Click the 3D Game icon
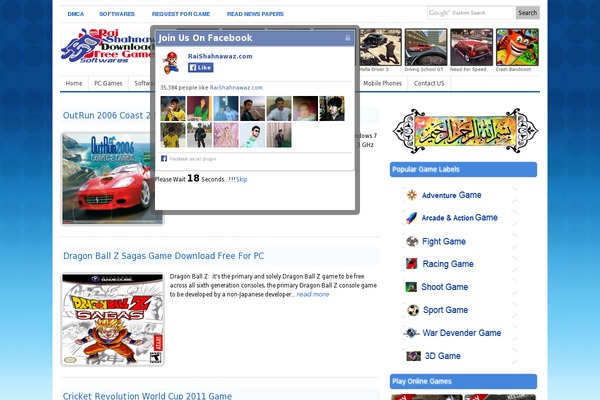This screenshot has width=600, height=400. (414, 356)
